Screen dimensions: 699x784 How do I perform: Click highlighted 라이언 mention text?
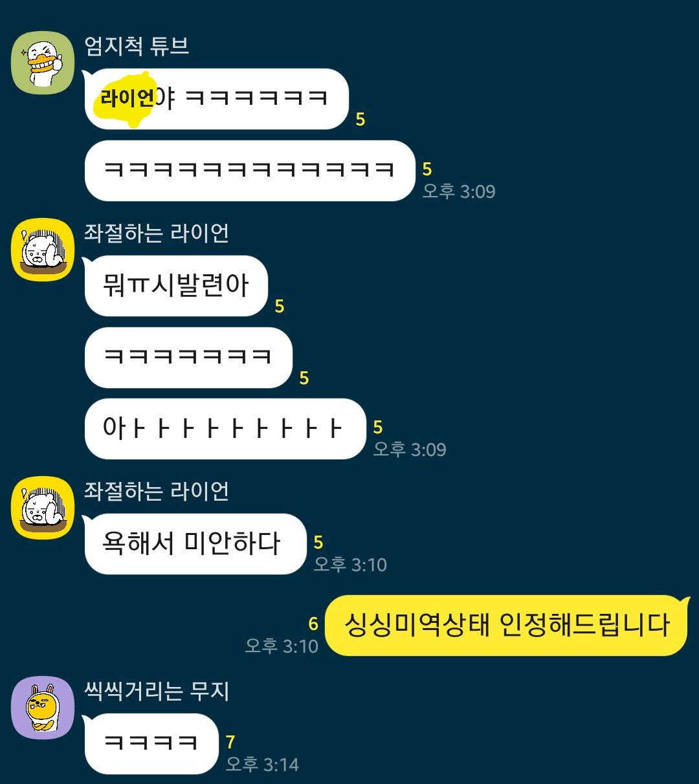click(x=127, y=99)
